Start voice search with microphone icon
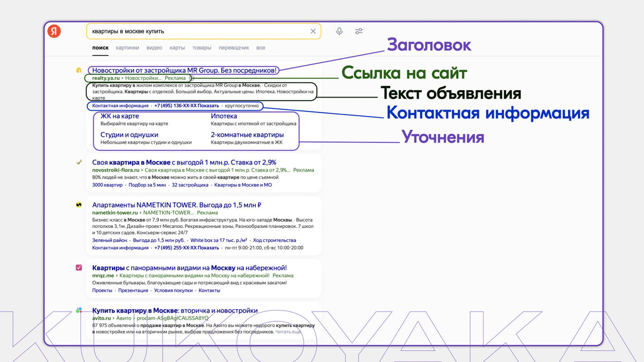This screenshot has height=362, width=644. point(339,31)
